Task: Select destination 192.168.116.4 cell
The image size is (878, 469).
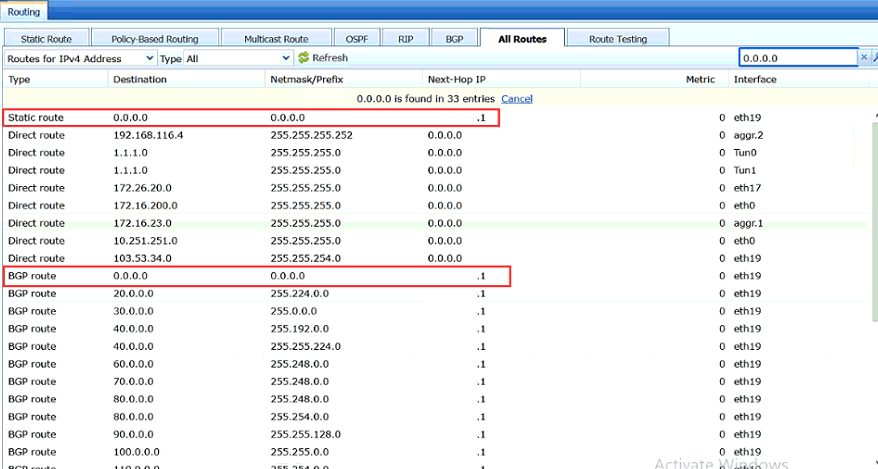Action: tap(148, 135)
